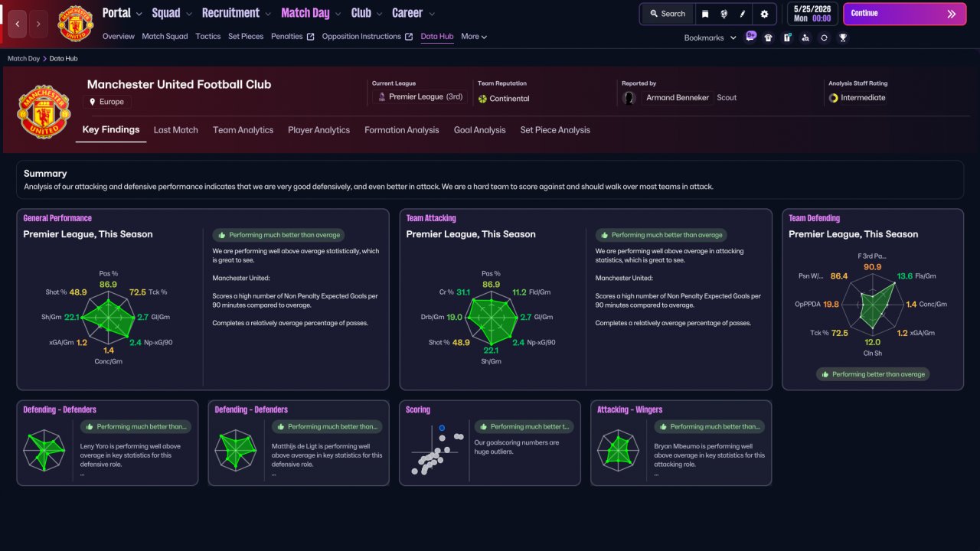Screen dimensions: 980x551
Task: Click the Search button
Action: pyautogui.click(x=667, y=14)
